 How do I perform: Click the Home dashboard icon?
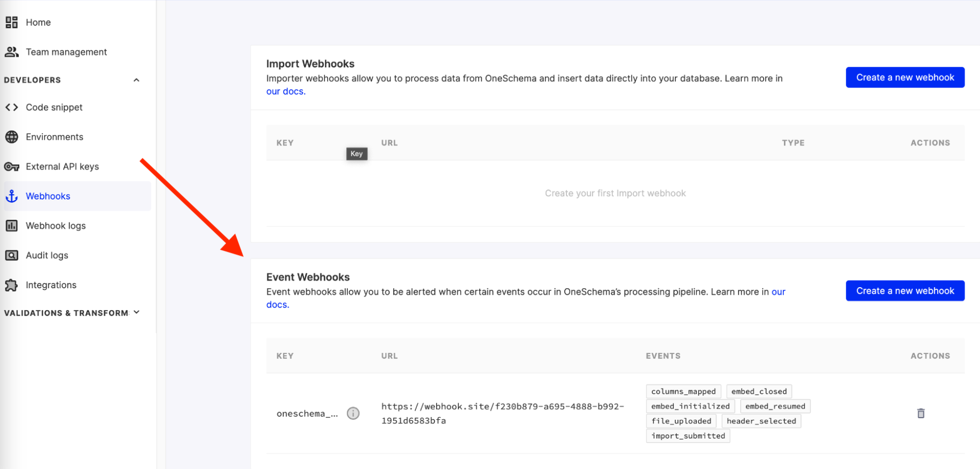(12, 22)
